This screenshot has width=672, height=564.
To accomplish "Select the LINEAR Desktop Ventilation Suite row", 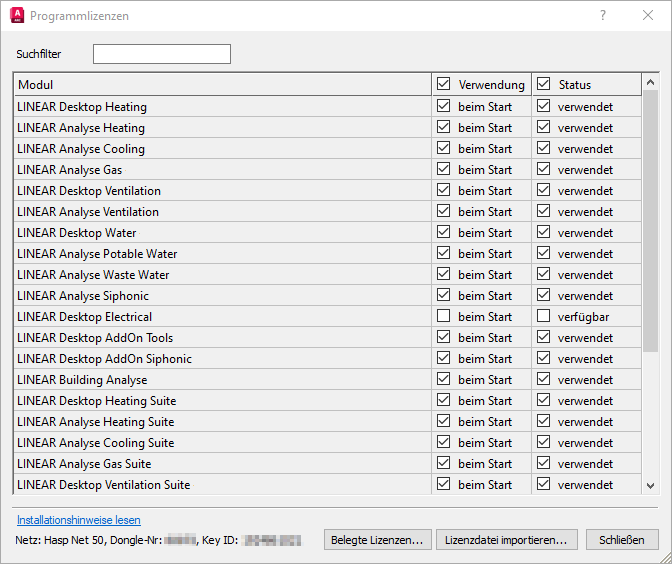I will 328,484.
